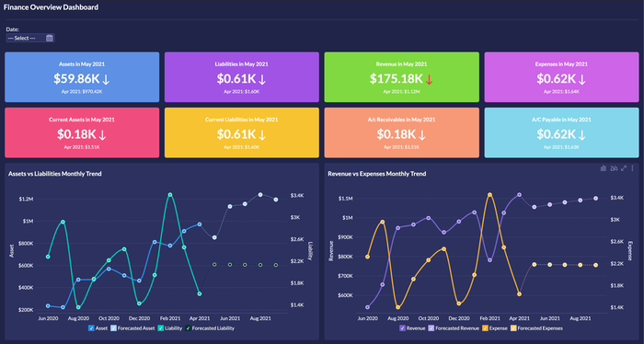
Task: Click the Revenue vs Expenses Monthly Trend title
Action: pos(376,174)
